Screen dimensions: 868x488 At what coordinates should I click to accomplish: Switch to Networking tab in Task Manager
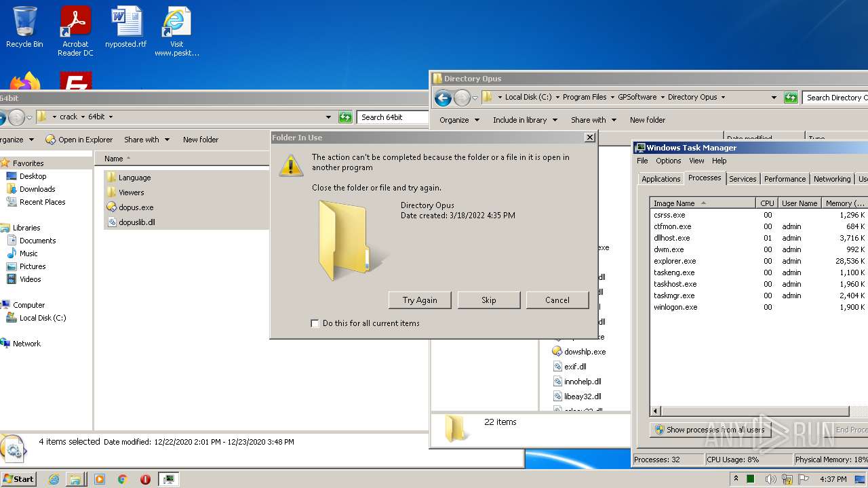coord(832,179)
